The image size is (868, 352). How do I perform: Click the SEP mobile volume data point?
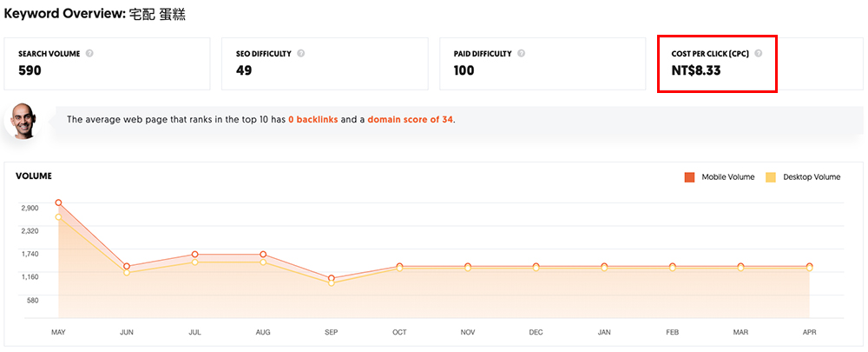(332, 278)
